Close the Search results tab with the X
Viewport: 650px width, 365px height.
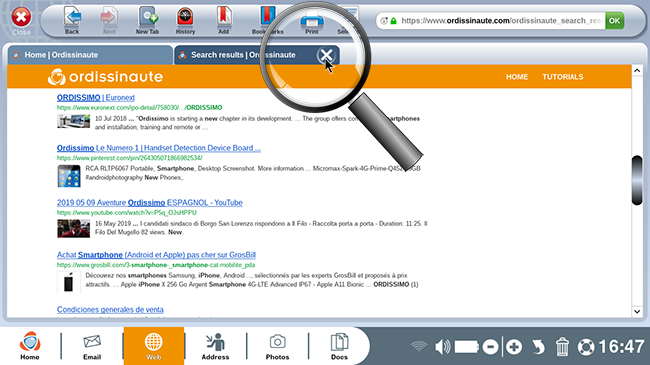coord(326,55)
